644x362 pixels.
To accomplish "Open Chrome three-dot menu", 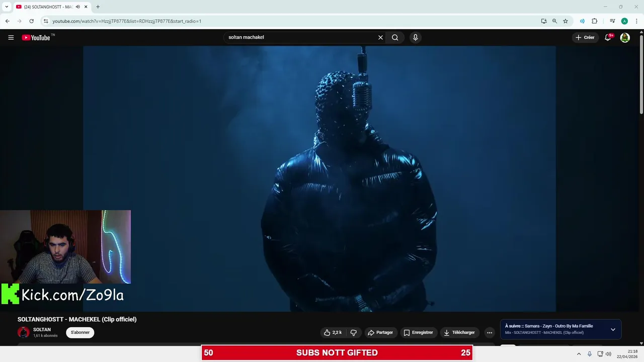I will pos(636,21).
